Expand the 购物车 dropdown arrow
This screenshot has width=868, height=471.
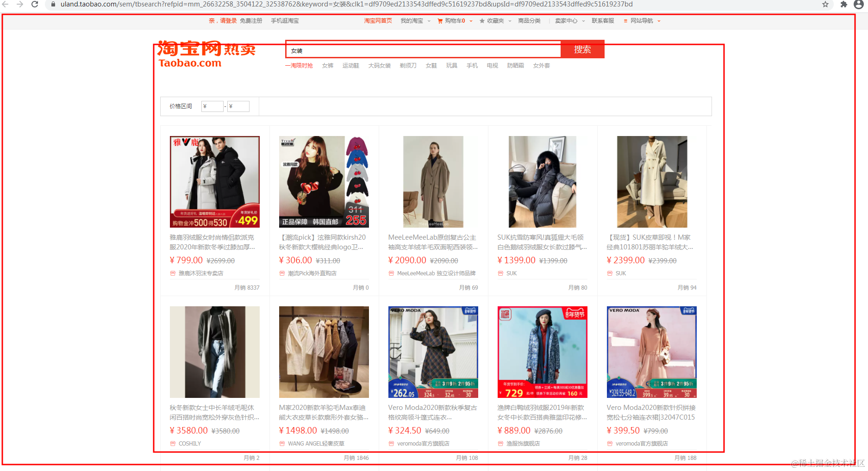(x=471, y=21)
